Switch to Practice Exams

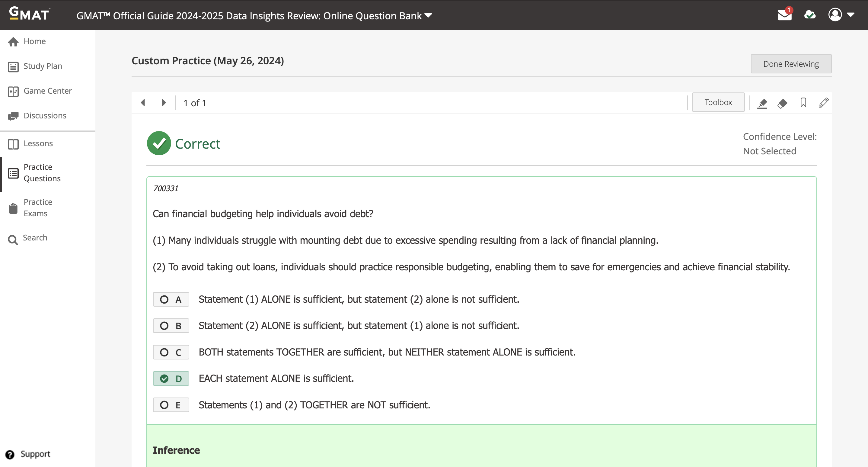38,207
